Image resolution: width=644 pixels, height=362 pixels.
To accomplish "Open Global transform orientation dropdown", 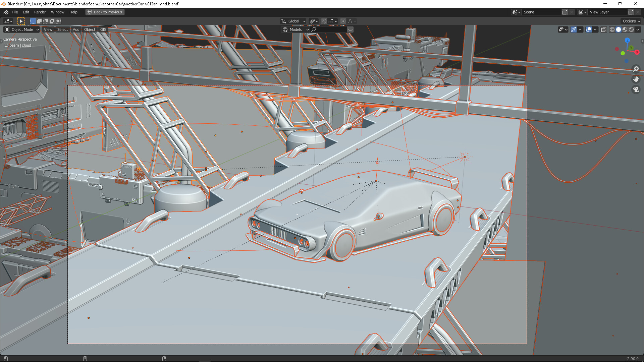I will (x=293, y=21).
